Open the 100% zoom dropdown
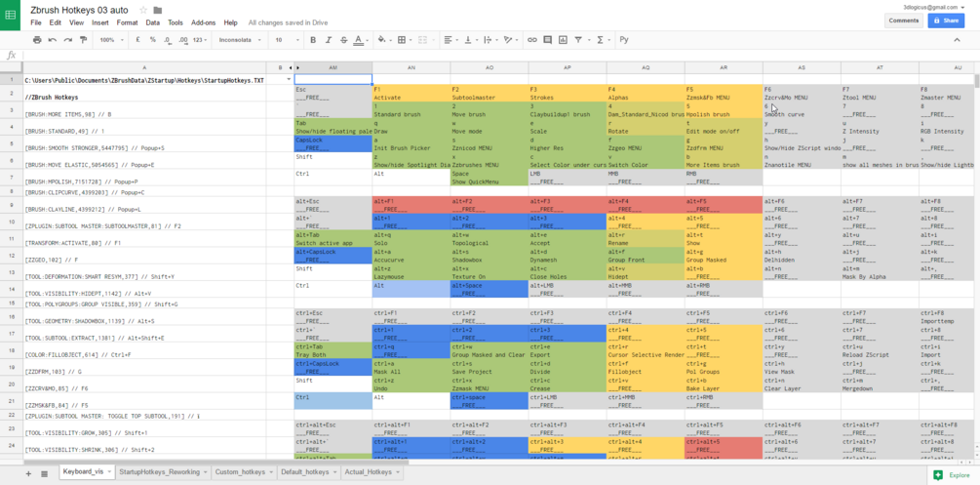 [110, 40]
